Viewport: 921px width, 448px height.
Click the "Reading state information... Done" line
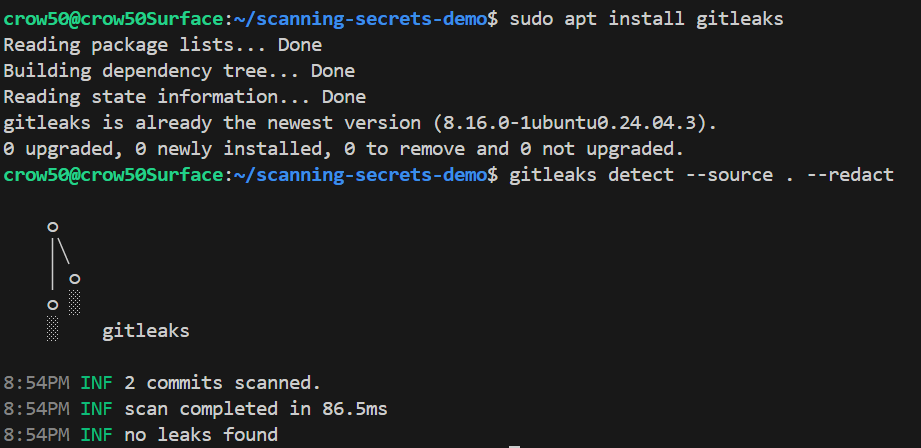[184, 97]
